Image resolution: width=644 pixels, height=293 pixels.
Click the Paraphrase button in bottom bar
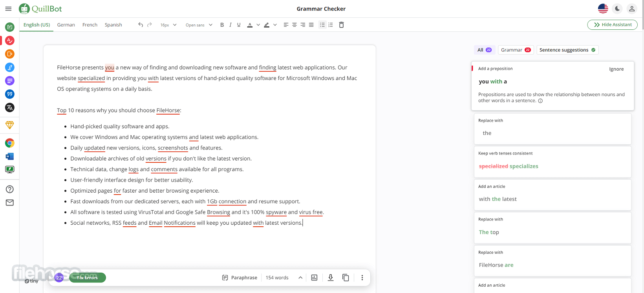(x=240, y=278)
